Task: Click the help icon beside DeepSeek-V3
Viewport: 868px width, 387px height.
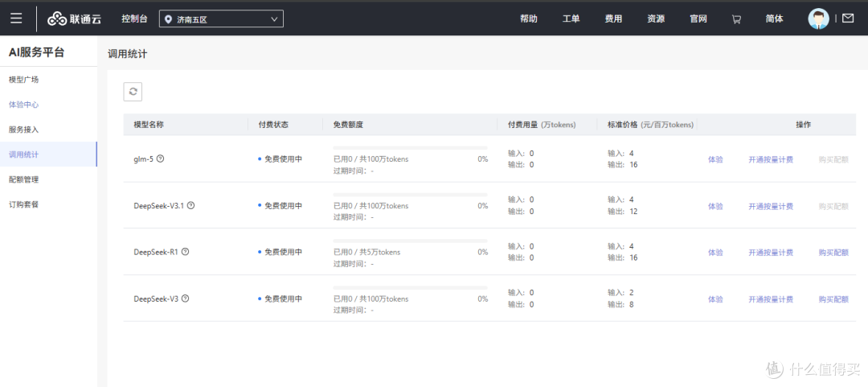Action: click(x=186, y=298)
